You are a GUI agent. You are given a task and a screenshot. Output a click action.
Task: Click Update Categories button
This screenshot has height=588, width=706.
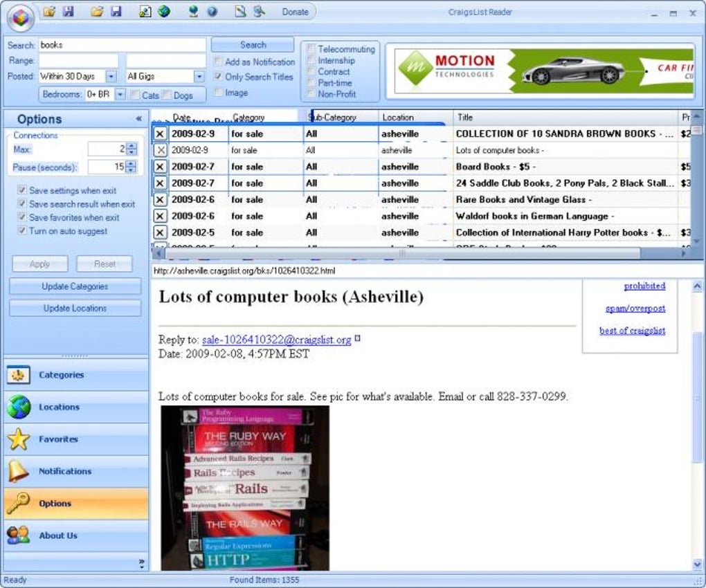(75, 286)
